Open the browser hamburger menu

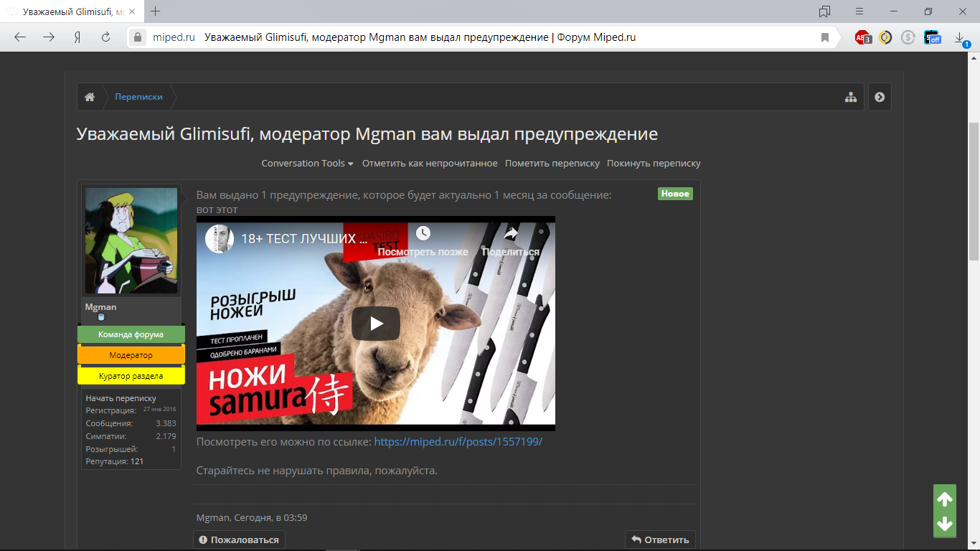[x=859, y=11]
